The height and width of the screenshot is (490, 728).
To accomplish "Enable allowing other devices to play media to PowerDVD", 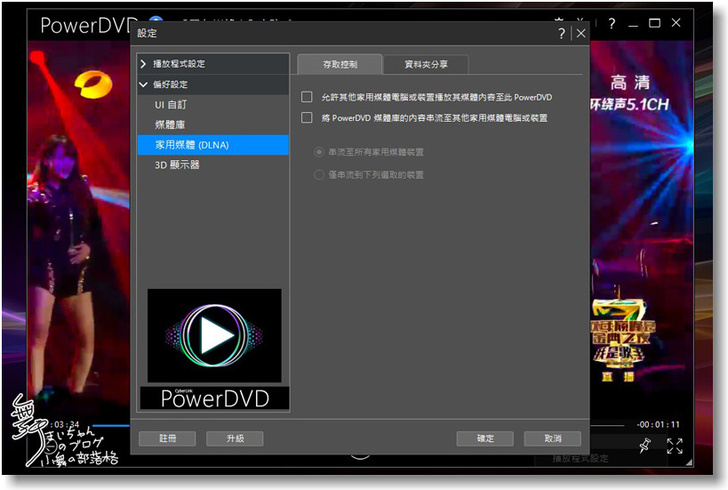I will [x=307, y=97].
